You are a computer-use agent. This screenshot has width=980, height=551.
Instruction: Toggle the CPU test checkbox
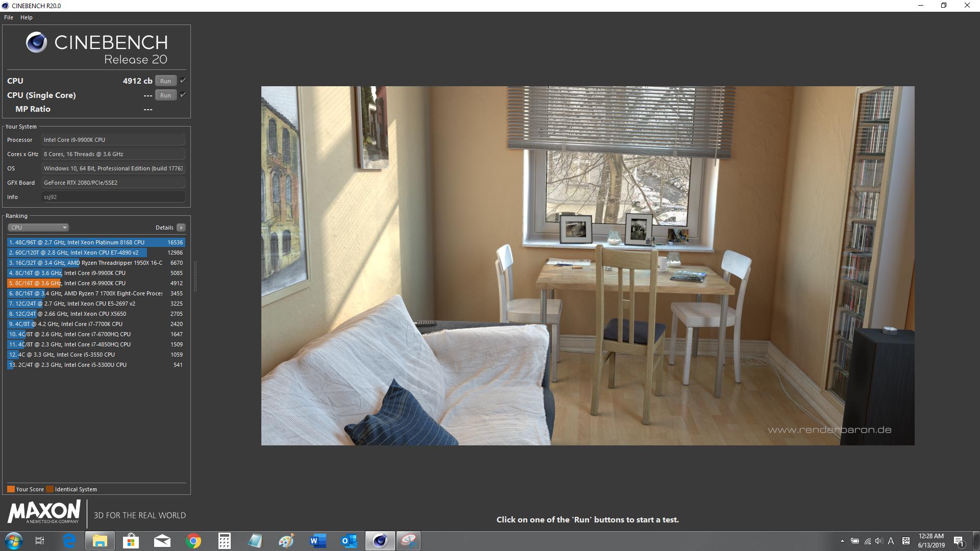(x=183, y=81)
